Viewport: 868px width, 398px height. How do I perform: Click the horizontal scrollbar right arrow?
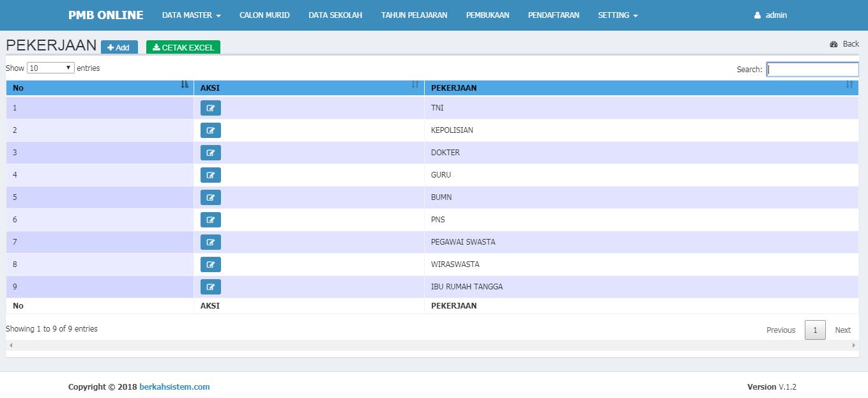pyautogui.click(x=854, y=345)
